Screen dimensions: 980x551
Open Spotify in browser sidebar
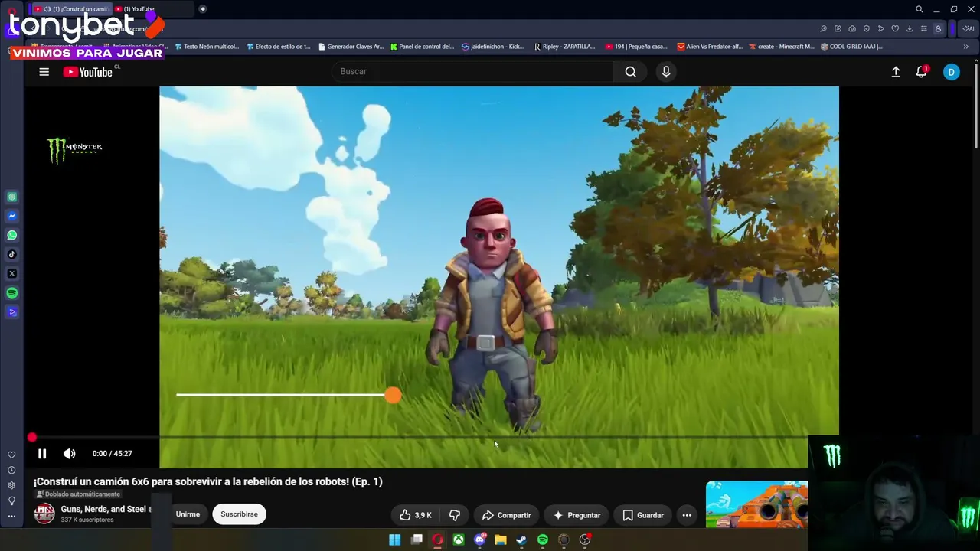tap(11, 293)
